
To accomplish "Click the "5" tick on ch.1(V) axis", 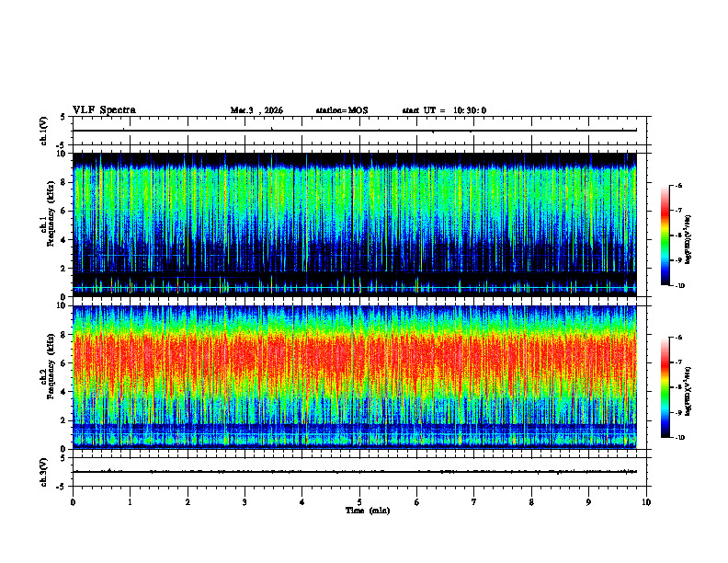I will 63,117.
